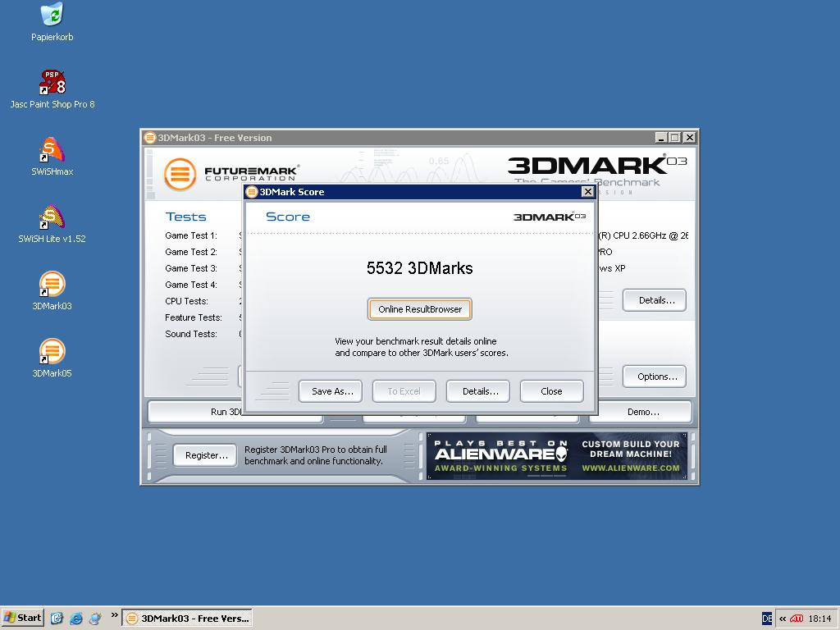This screenshot has width=840, height=630.
Task: Expand quick launch overflow chevron
Action: click(114, 615)
